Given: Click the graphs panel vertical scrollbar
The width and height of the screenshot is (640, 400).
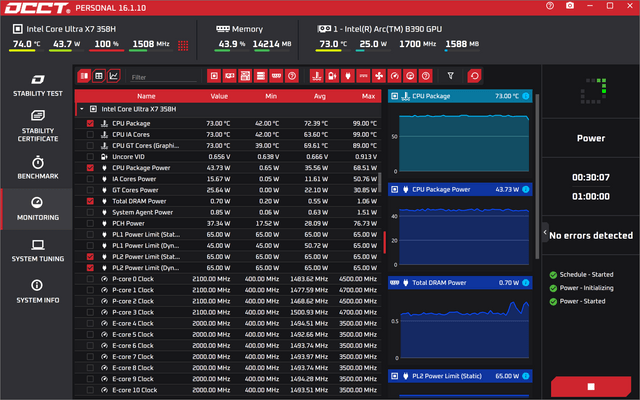Looking at the screenshot, I should pyautogui.click(x=537, y=176).
